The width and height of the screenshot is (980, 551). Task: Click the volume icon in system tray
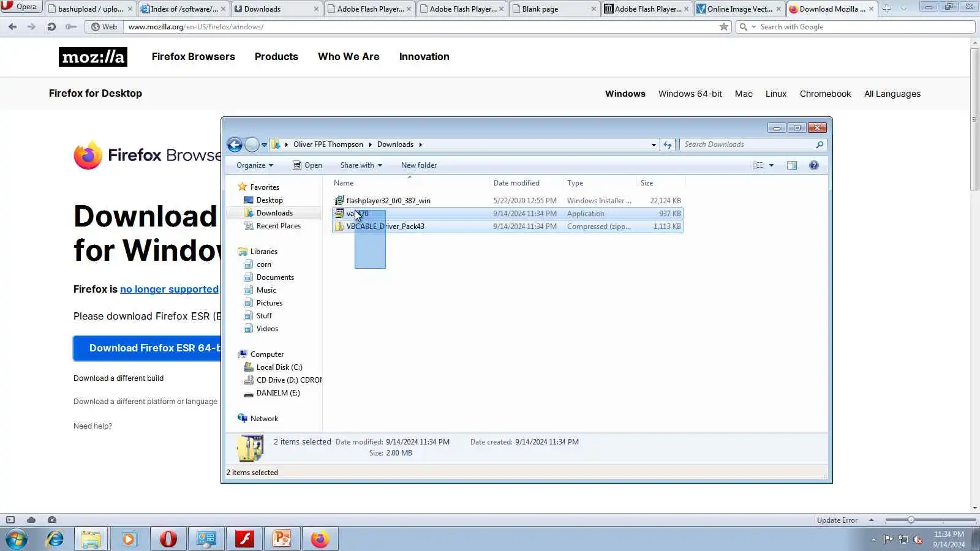(918, 539)
